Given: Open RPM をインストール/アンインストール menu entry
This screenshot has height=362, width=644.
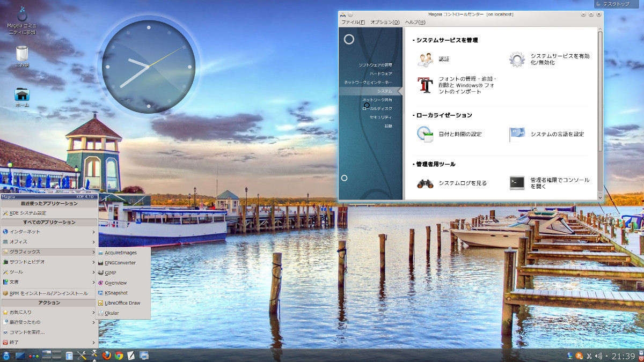Looking at the screenshot, I should pyautogui.click(x=49, y=293).
